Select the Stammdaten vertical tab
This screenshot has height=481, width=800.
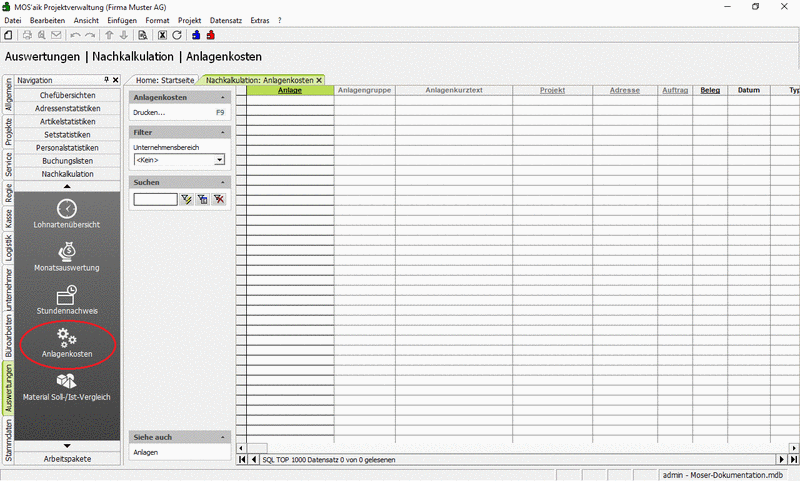8,441
